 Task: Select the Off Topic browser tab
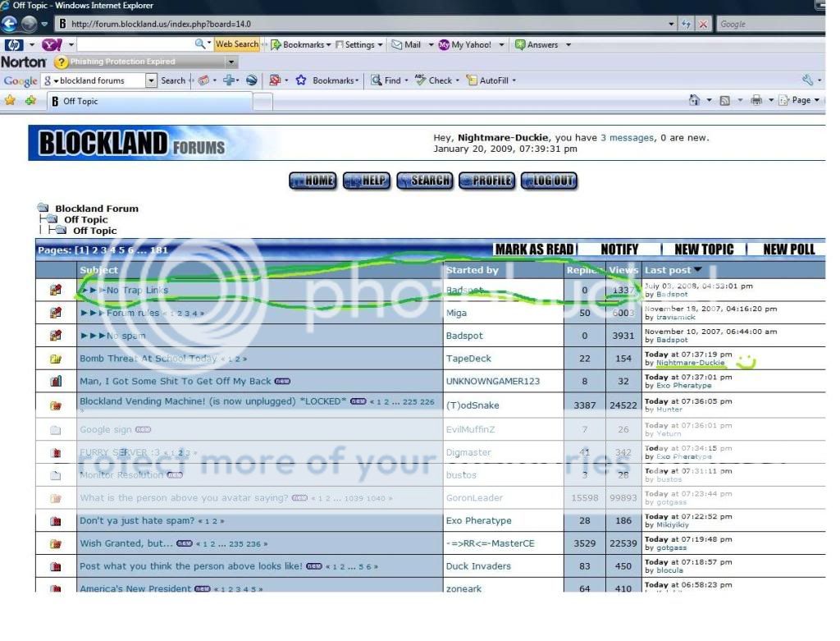151,101
